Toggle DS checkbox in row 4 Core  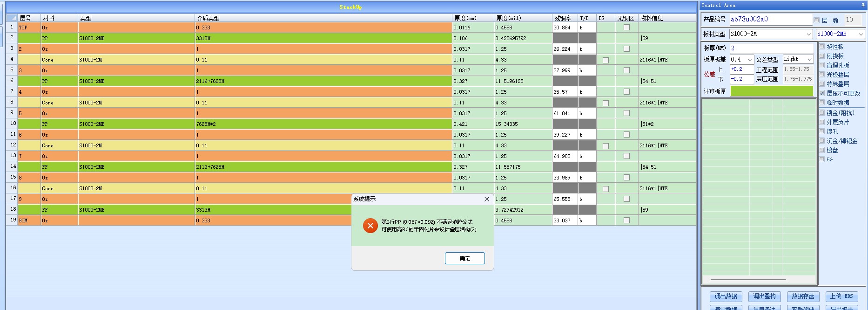pyautogui.click(x=606, y=60)
